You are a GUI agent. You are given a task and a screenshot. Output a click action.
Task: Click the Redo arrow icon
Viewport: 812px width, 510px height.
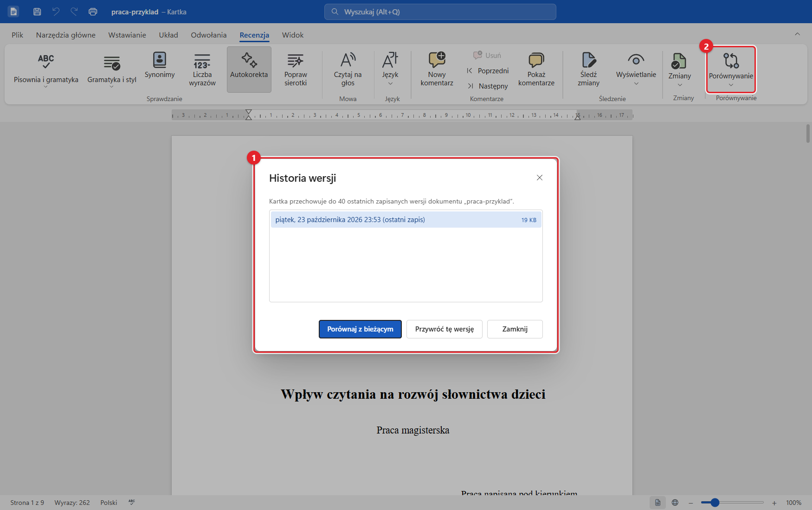[x=74, y=12]
